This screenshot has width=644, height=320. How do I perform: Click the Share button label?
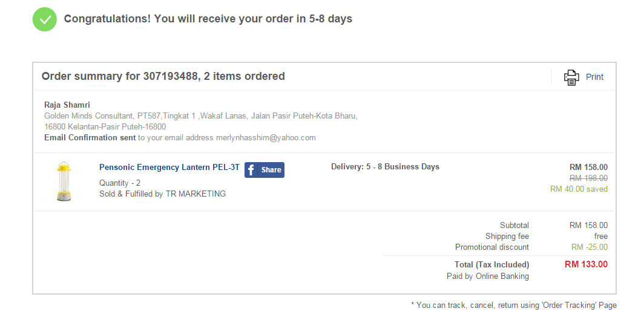click(x=271, y=170)
